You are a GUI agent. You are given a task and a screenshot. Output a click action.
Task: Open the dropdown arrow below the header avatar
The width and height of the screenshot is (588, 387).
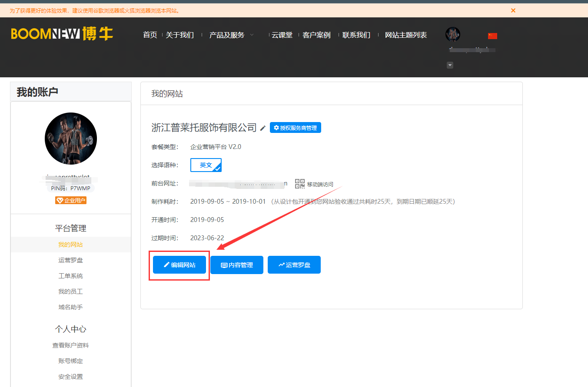(450, 65)
